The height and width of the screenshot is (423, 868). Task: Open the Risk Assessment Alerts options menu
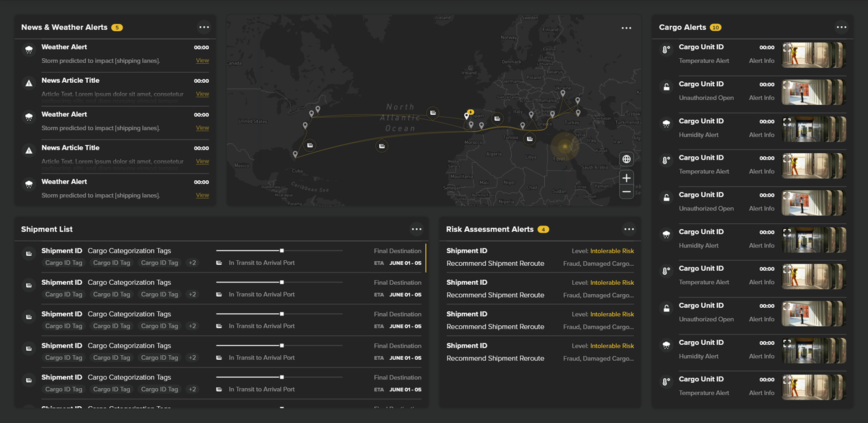629,229
